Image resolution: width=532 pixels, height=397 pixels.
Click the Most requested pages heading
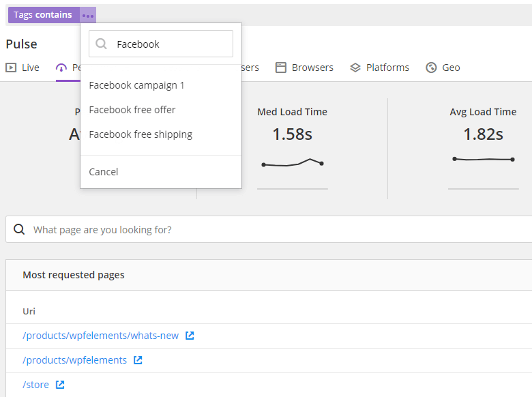74,275
